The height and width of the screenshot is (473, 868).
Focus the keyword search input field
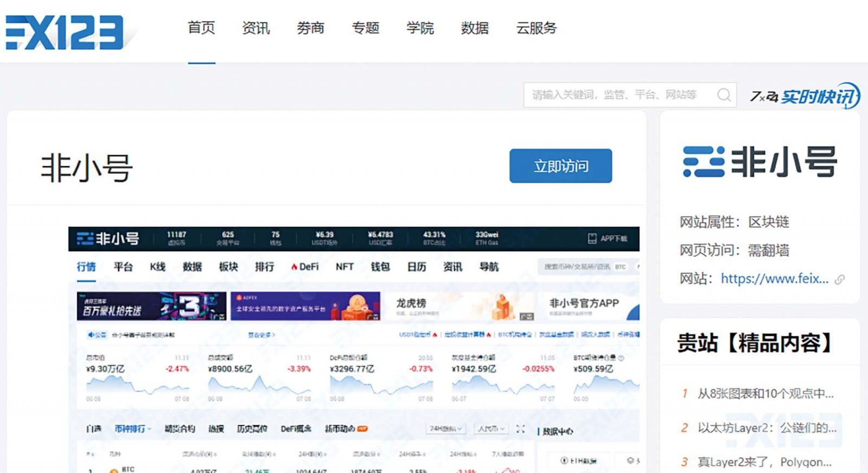618,95
